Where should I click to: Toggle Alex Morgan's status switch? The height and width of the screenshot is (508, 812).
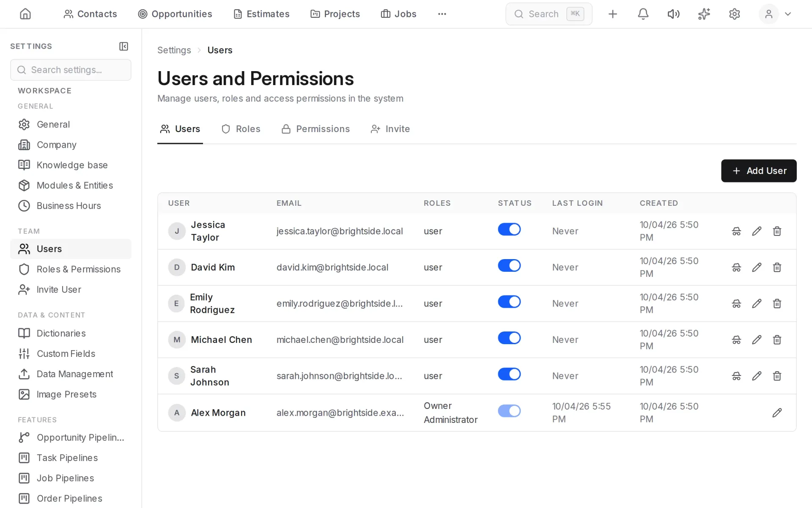point(509,411)
